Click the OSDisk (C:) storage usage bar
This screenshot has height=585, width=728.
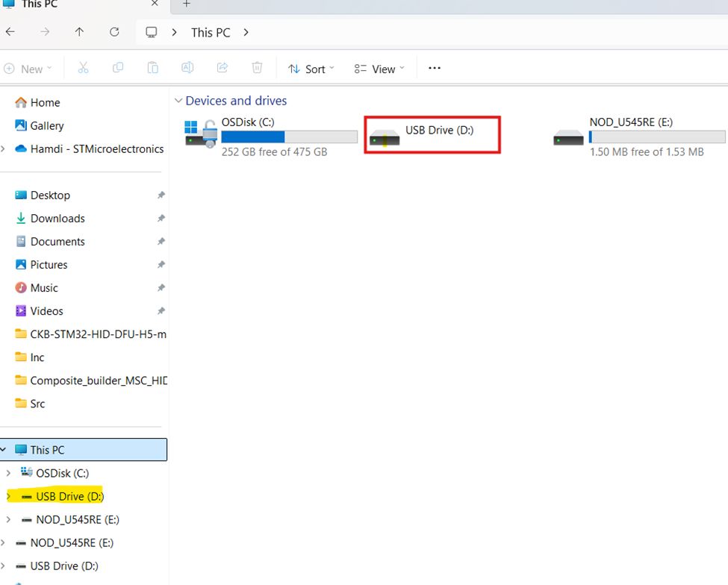289,137
